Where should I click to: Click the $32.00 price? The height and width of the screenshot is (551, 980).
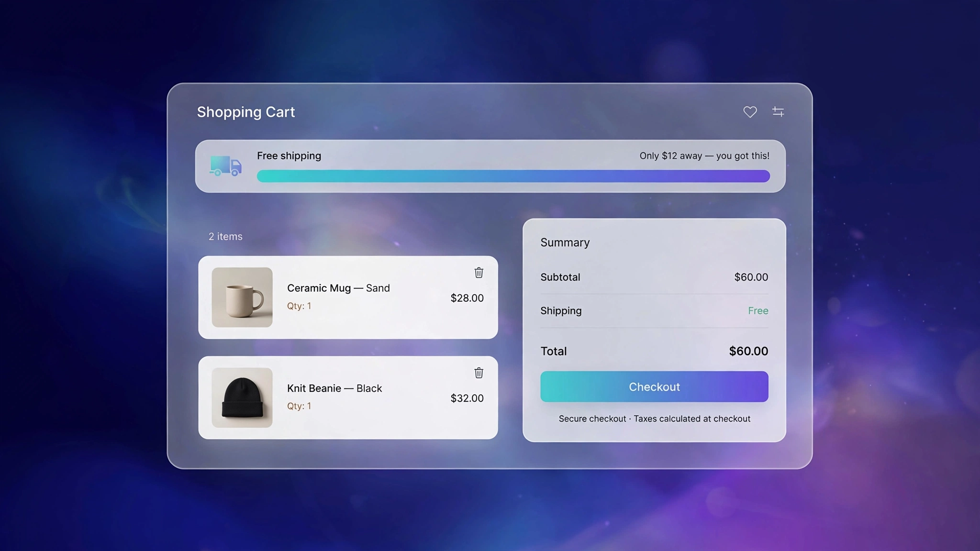pyautogui.click(x=467, y=398)
